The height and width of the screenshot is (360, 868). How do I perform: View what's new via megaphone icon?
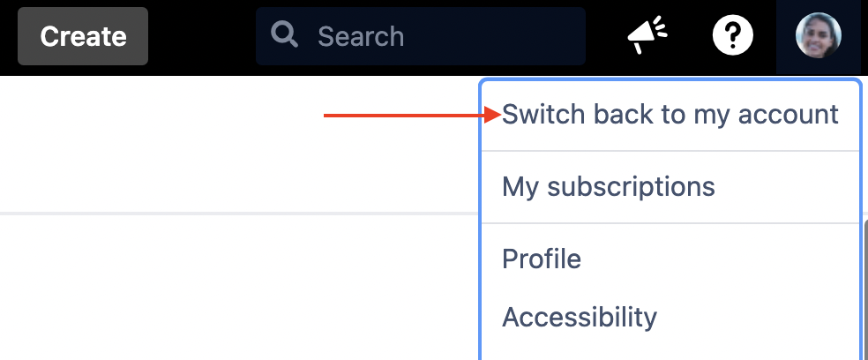pyautogui.click(x=647, y=36)
